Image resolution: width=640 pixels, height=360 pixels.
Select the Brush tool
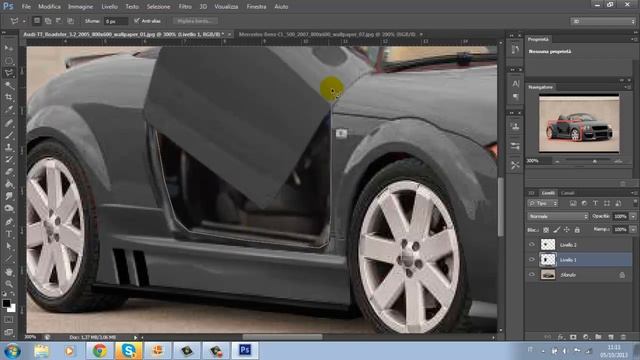(9, 135)
